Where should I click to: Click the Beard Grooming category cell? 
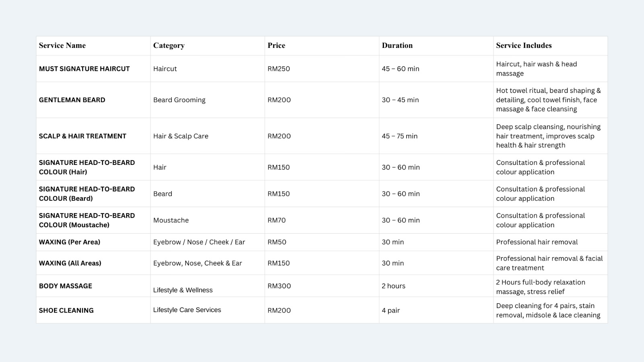tap(179, 100)
